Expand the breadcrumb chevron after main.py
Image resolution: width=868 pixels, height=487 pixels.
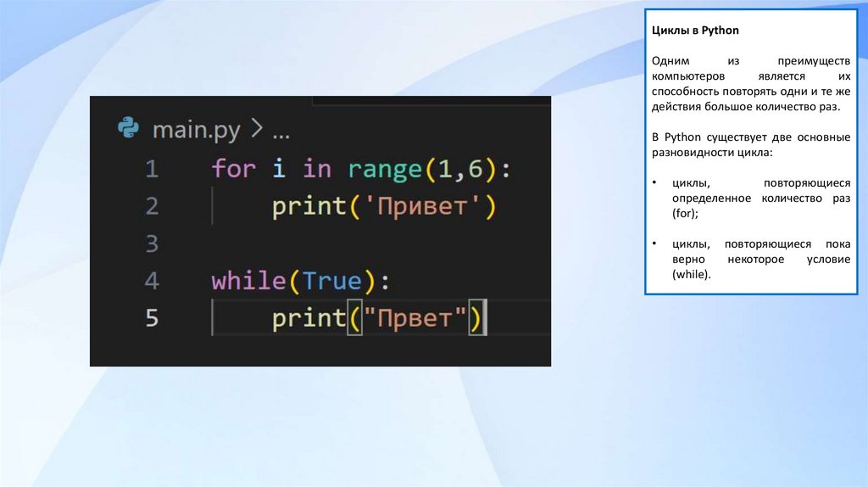coord(256,129)
